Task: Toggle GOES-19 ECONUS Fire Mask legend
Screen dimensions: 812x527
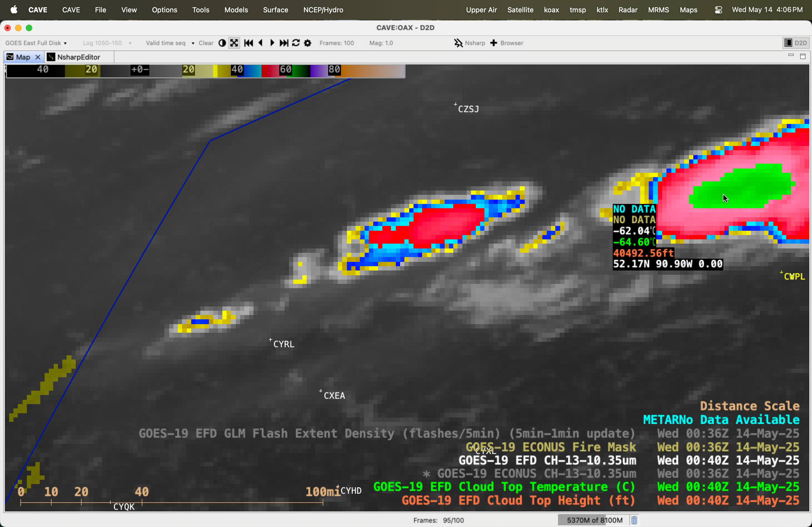Action: 633,447
